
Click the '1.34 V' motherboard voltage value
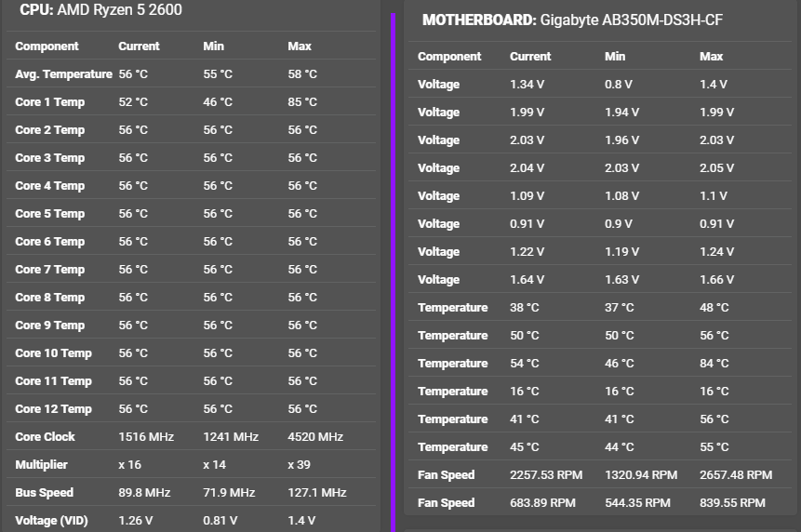(x=527, y=85)
